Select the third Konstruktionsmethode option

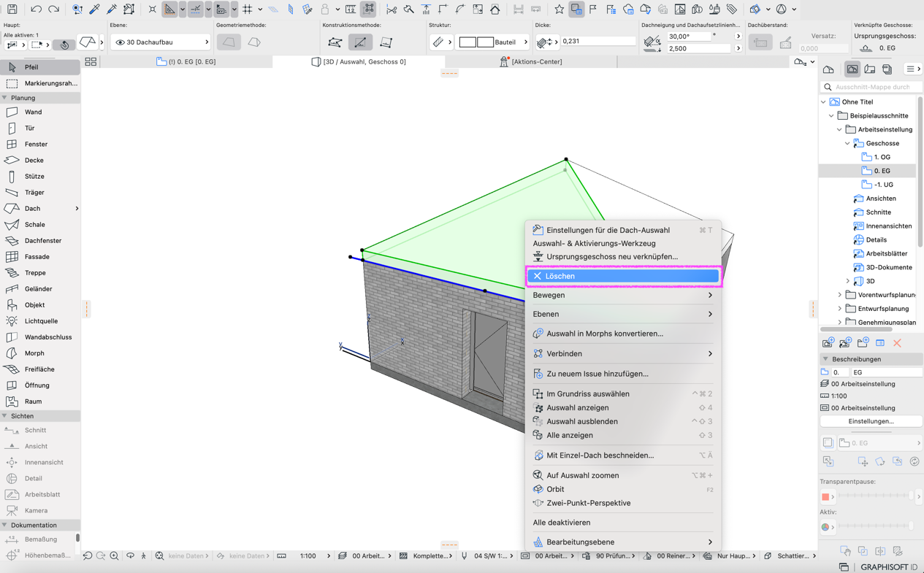[386, 42]
